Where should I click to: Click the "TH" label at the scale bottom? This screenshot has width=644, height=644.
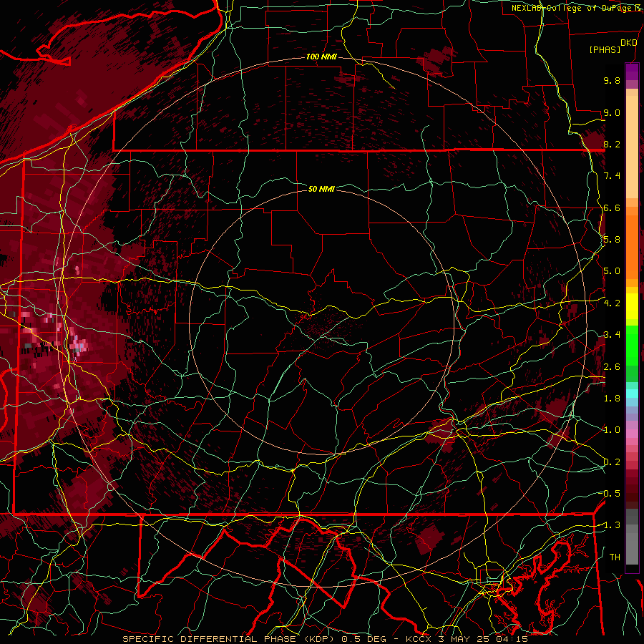[x=615, y=557]
